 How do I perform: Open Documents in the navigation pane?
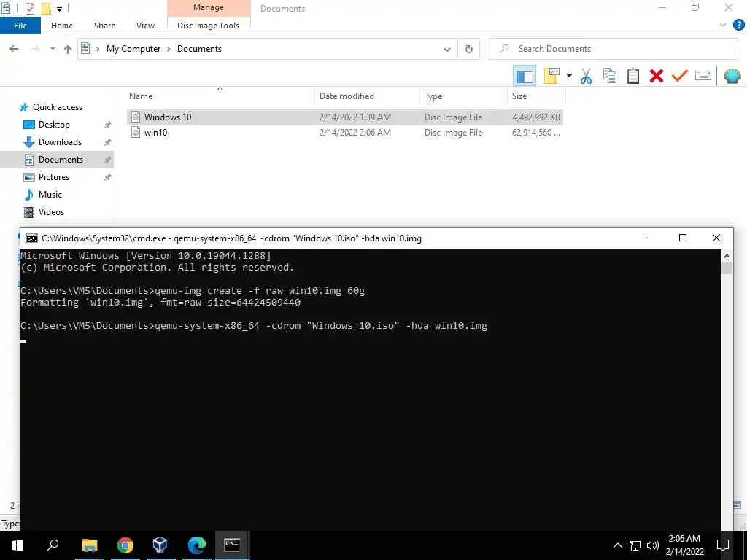pyautogui.click(x=61, y=160)
